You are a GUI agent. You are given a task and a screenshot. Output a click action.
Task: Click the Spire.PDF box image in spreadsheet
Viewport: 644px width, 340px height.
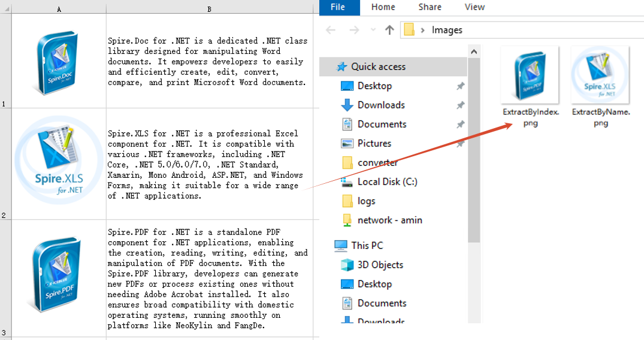(55, 274)
